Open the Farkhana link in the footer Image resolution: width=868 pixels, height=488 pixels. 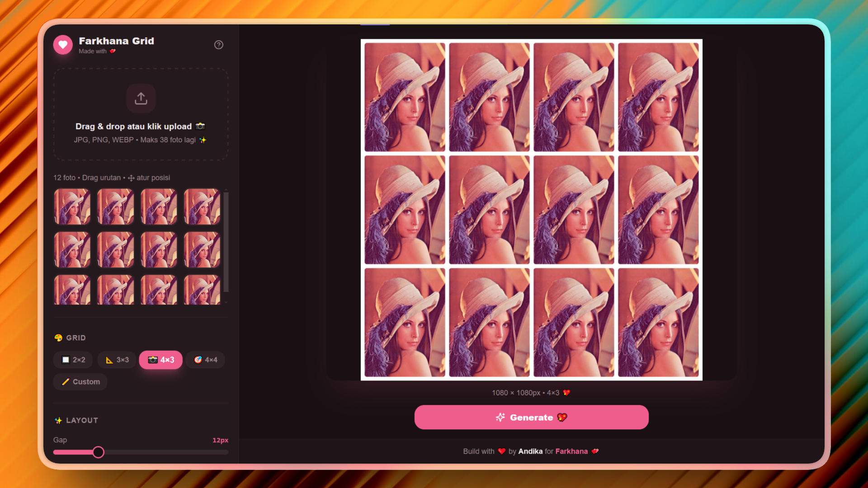click(571, 451)
